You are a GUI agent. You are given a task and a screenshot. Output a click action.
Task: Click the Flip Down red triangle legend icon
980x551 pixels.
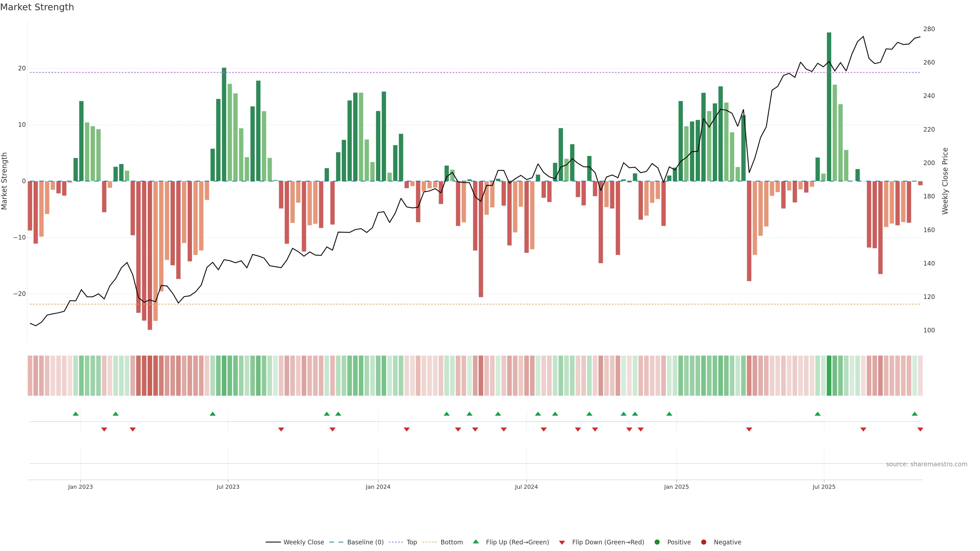coord(562,542)
